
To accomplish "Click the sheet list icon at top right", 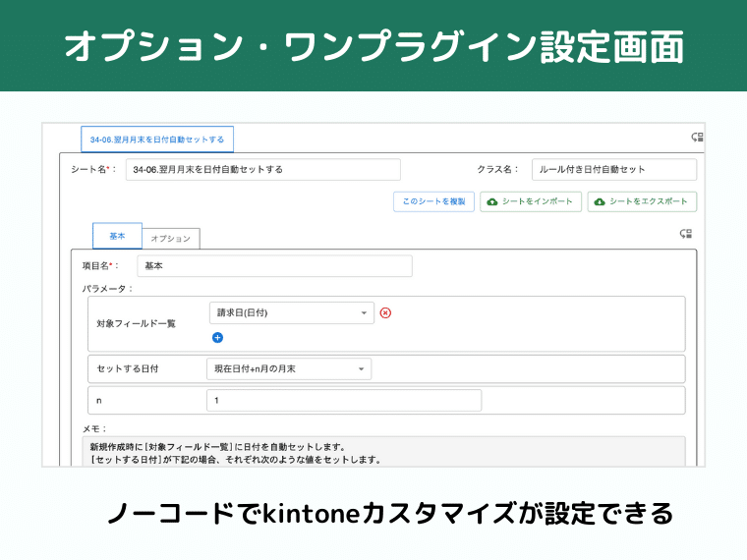I will click(697, 139).
